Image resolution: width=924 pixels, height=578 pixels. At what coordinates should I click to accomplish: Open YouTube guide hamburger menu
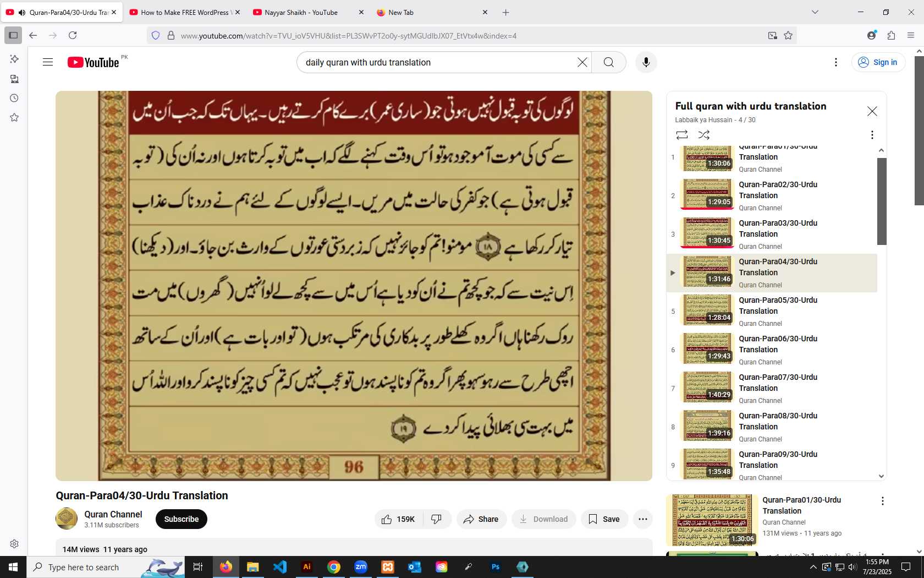coord(48,62)
